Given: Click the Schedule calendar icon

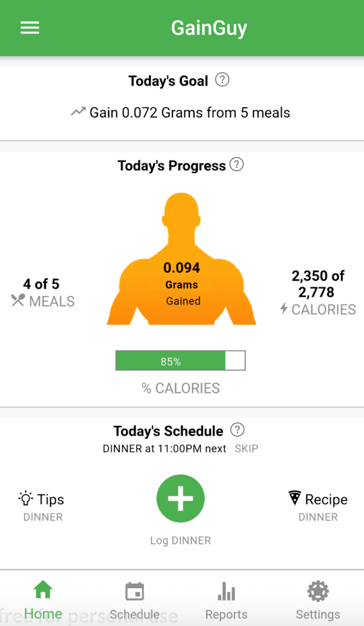Looking at the screenshot, I should coord(134,591).
